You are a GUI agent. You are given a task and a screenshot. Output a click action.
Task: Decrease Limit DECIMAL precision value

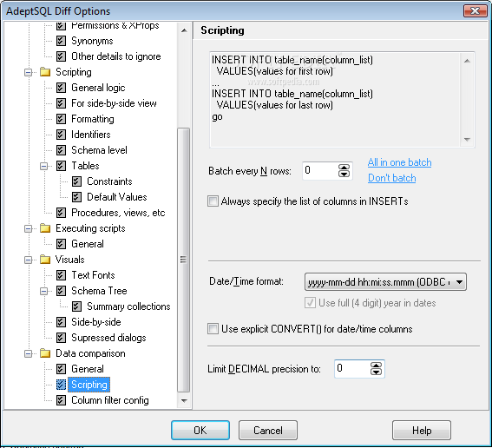tap(376, 372)
